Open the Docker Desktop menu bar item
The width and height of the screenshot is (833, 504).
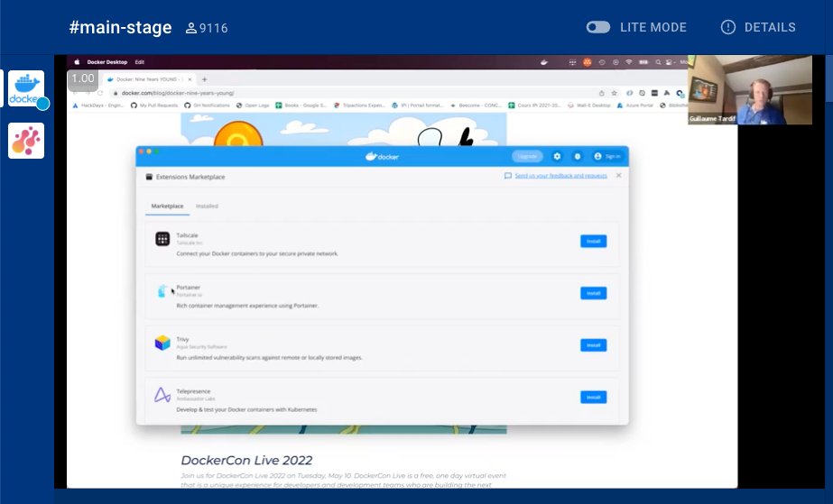point(106,62)
